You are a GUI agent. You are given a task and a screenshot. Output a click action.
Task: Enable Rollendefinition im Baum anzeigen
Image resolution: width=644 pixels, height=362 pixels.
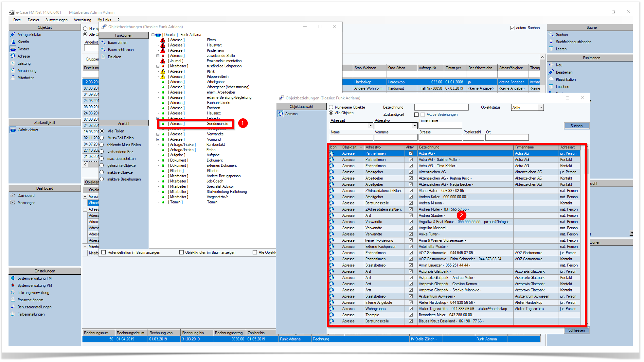tap(104, 252)
